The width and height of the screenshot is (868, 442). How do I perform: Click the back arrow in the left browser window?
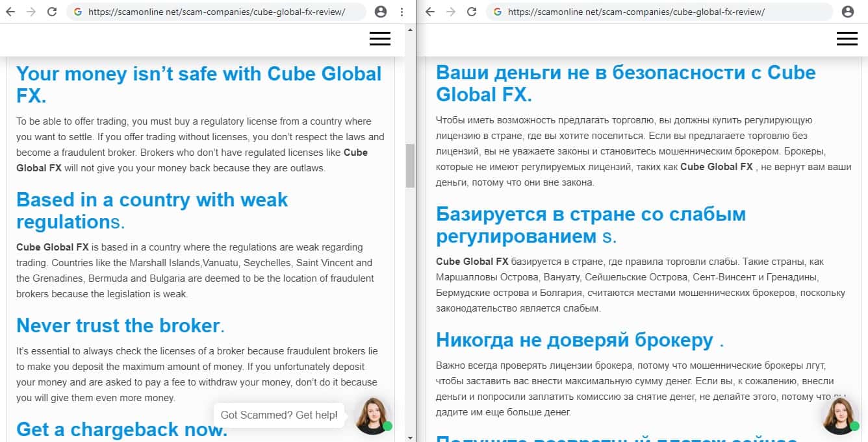(x=10, y=12)
